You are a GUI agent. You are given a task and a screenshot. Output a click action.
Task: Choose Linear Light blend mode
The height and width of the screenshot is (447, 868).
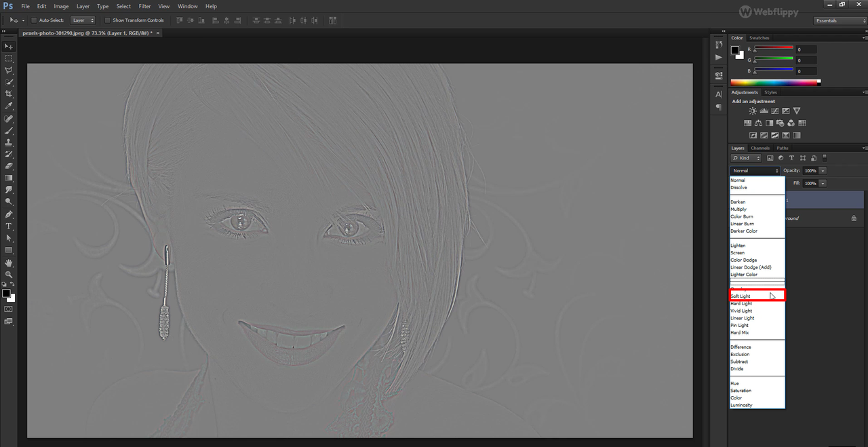tap(757, 317)
